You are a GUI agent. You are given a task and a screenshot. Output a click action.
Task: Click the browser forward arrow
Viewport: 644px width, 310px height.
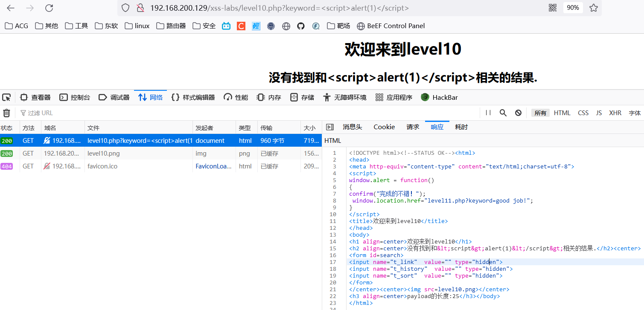[30, 8]
